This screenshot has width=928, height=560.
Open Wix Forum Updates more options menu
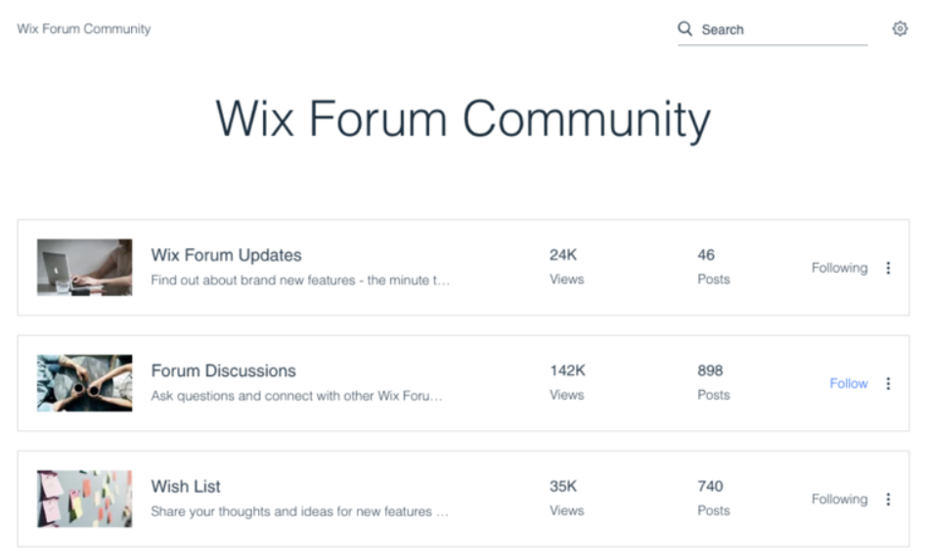pos(888,268)
